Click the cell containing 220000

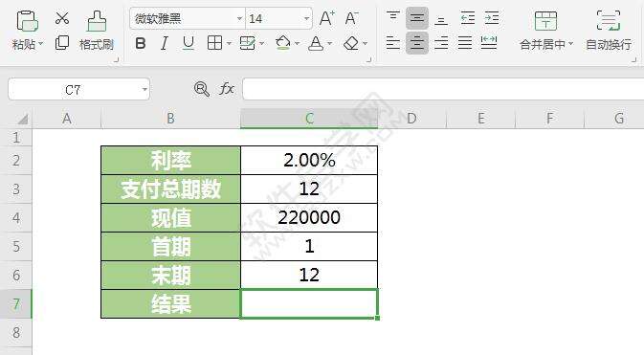309,218
